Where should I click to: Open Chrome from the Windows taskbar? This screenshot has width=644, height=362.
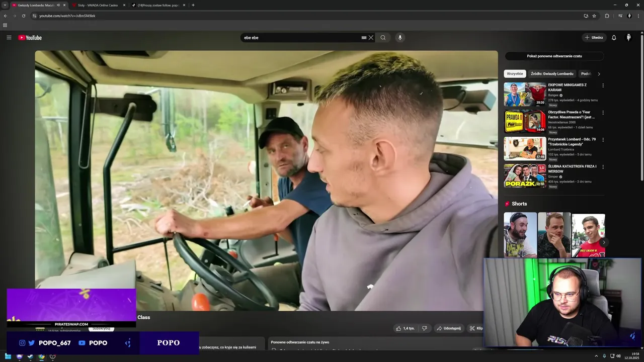coord(41,356)
